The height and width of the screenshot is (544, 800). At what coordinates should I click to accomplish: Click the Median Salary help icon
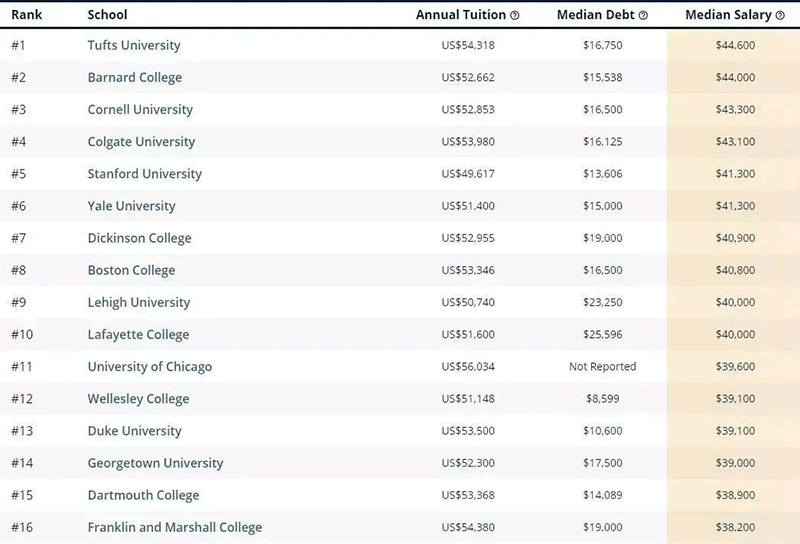coord(780,15)
